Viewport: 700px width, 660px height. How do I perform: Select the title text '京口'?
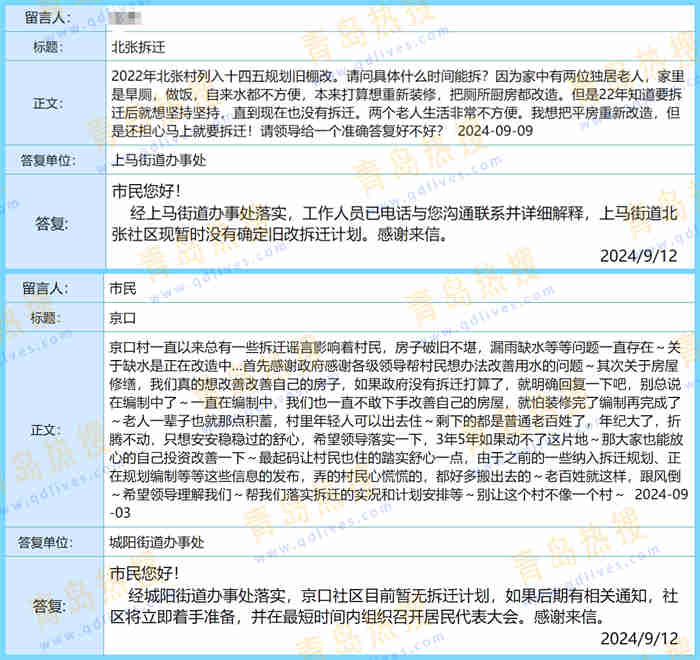122,318
